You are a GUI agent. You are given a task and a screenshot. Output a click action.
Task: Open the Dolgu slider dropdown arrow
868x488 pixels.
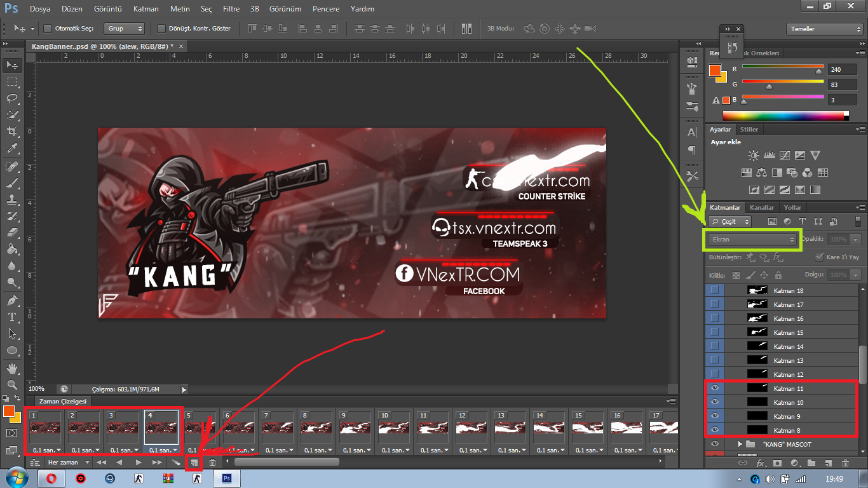point(856,275)
